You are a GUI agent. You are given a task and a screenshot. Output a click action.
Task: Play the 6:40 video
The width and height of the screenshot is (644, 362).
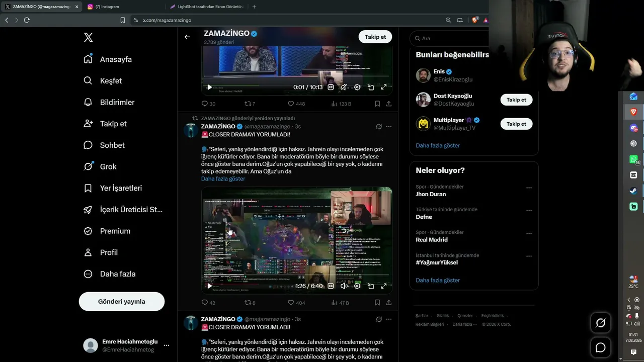click(209, 286)
